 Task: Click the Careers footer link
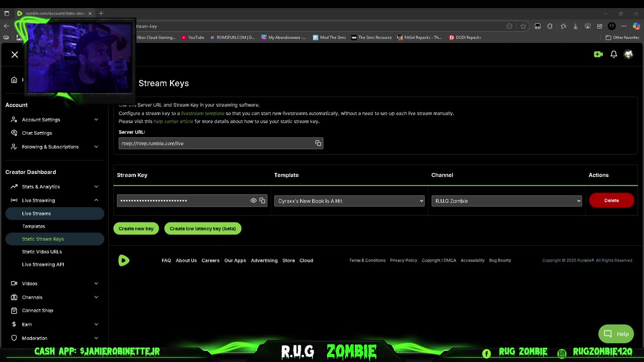coord(210,260)
